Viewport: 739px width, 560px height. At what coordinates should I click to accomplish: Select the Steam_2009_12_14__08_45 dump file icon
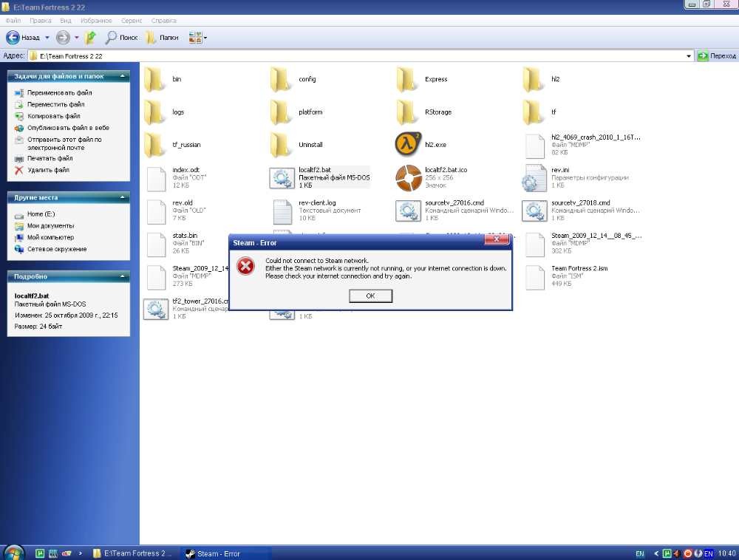tap(534, 244)
